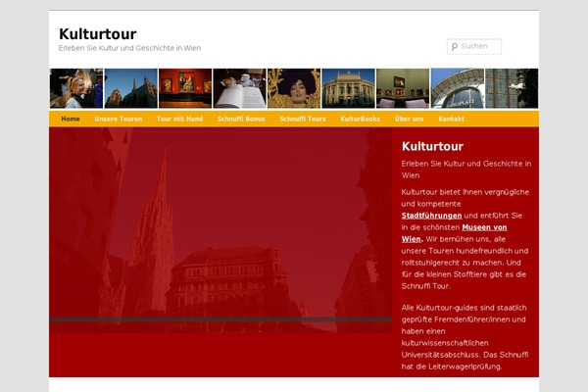The image size is (588, 392).
Task: Click the blonde woman header thumbnail
Action: coord(75,88)
